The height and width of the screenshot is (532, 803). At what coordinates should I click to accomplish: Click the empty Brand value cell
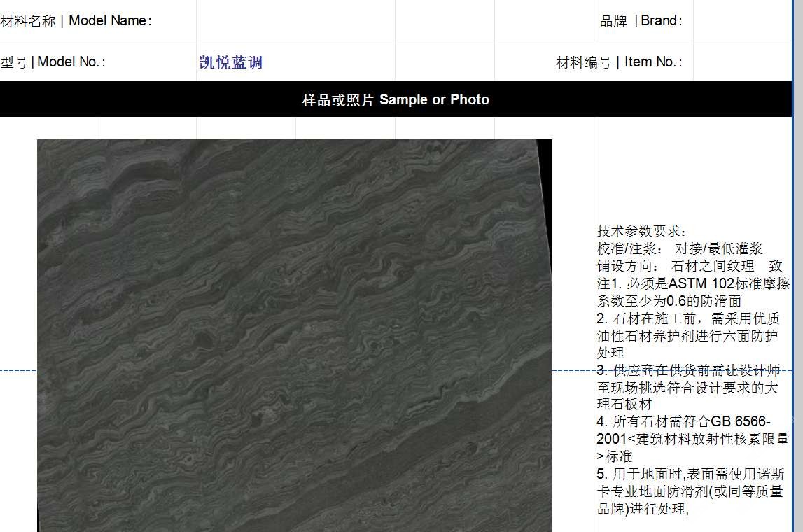click(x=742, y=20)
